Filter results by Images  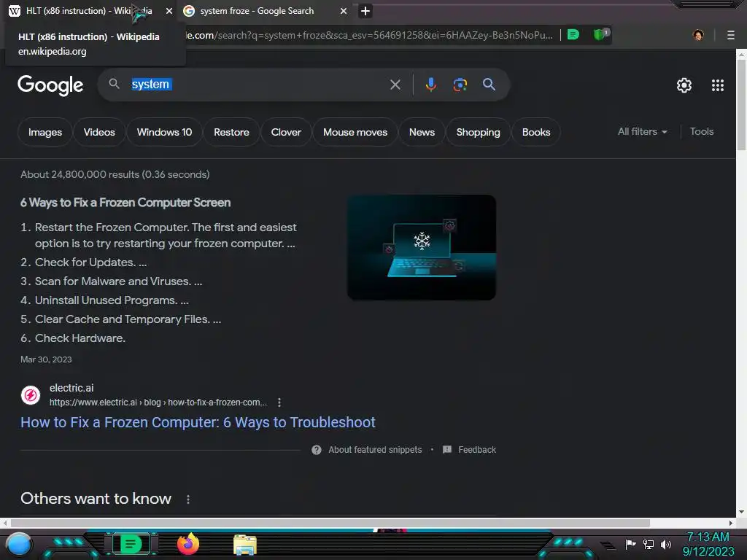coord(45,132)
